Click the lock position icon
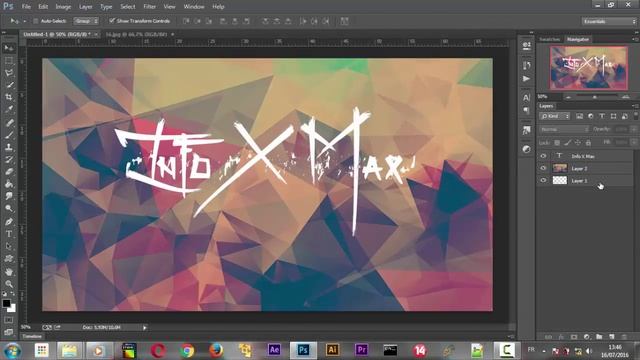Screen dimensions: 640x360 click(x=578, y=142)
